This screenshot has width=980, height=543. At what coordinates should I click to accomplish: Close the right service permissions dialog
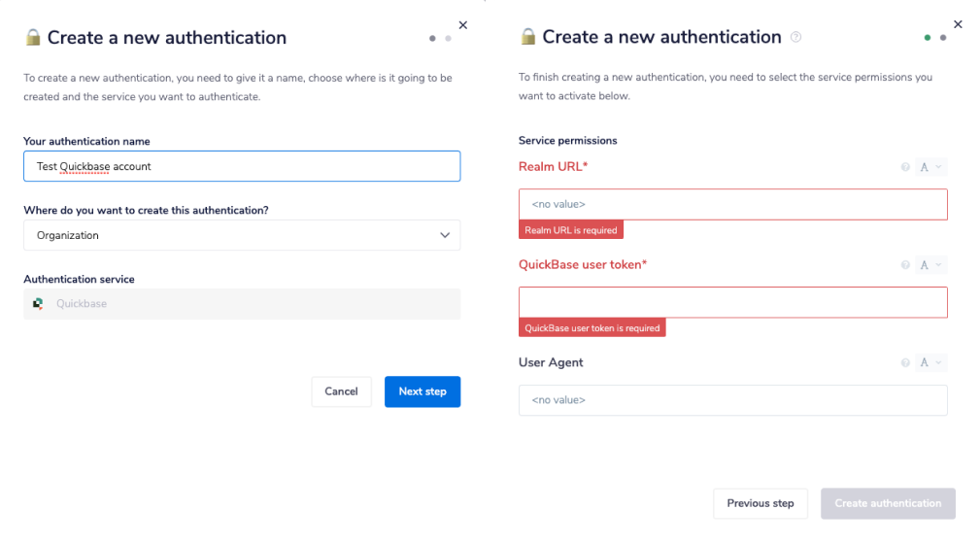[959, 24]
